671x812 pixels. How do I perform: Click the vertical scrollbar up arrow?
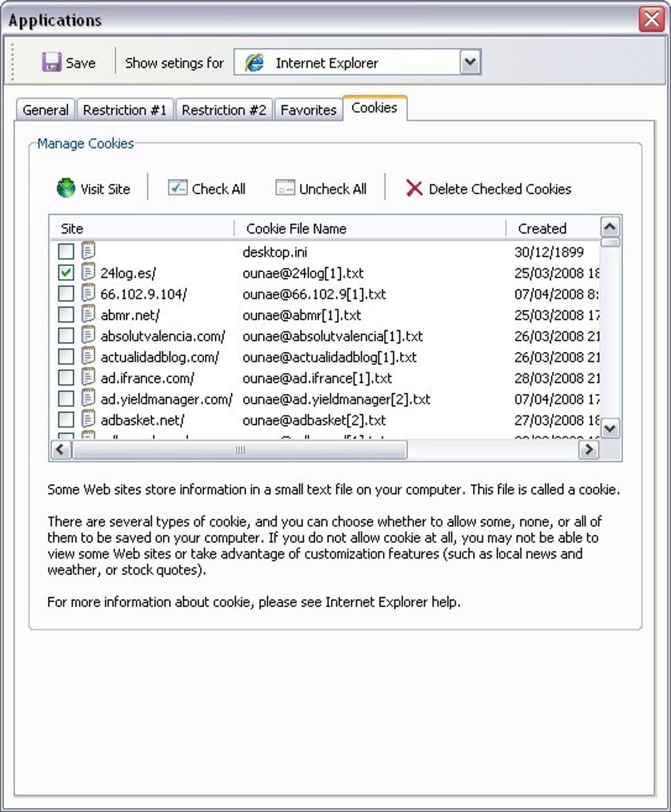[x=610, y=227]
